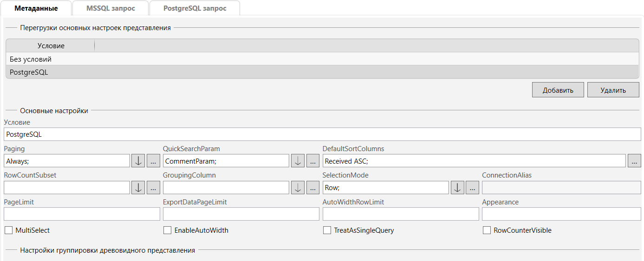Expand the SelectionMode down-arrow list

(457, 188)
